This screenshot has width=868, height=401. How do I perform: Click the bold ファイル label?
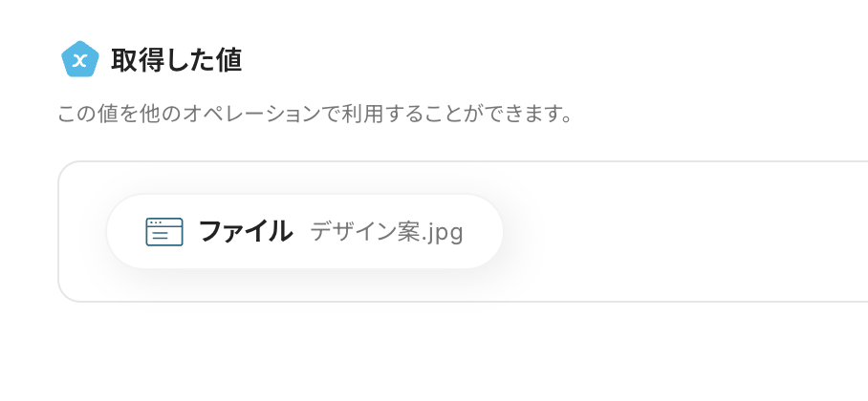(245, 232)
